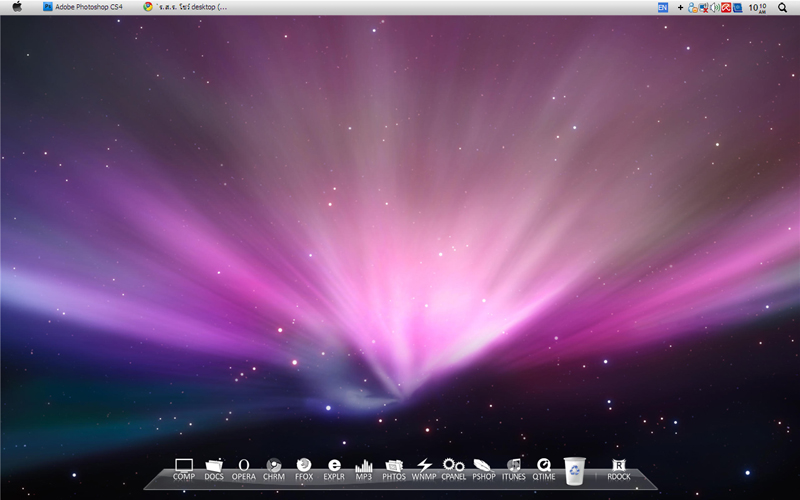Click the Apple logo menu

pos(17,7)
